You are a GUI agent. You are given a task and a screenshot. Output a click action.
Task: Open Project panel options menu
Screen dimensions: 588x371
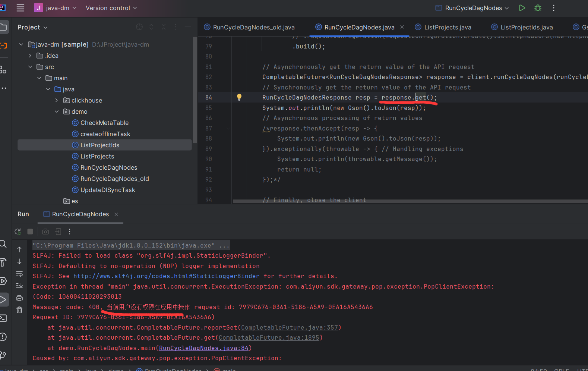[176, 27]
